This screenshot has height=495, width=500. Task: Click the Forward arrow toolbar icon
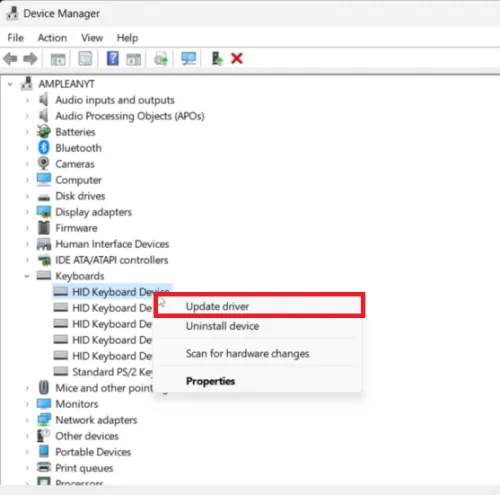coord(30,59)
